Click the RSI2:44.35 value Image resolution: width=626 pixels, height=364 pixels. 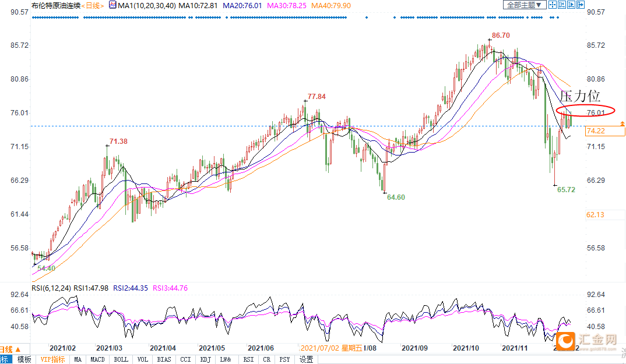tap(131, 288)
